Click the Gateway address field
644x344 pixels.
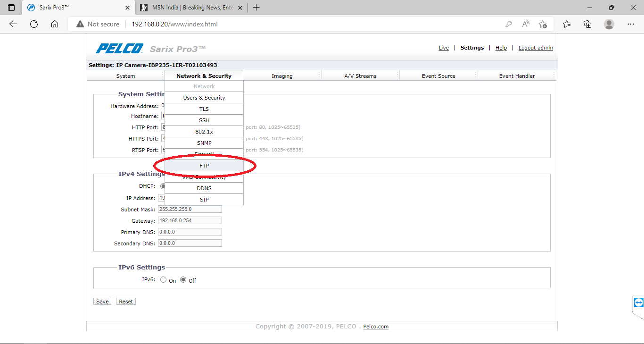pos(190,220)
